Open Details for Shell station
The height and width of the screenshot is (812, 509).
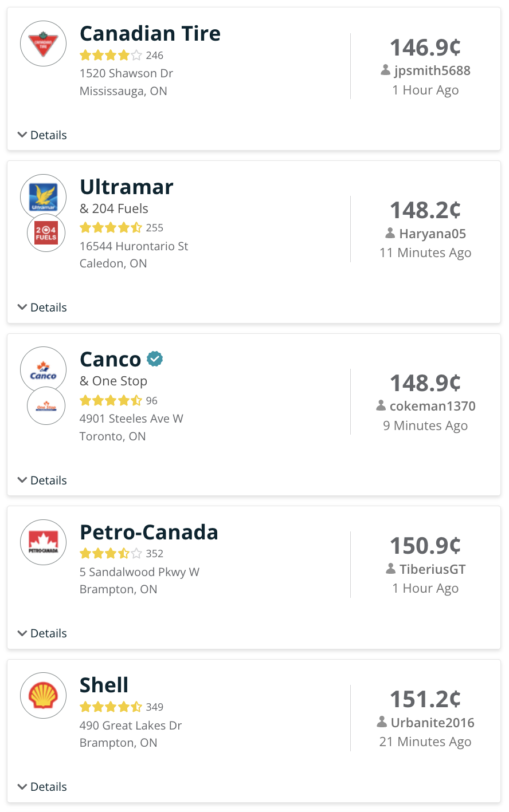(42, 787)
